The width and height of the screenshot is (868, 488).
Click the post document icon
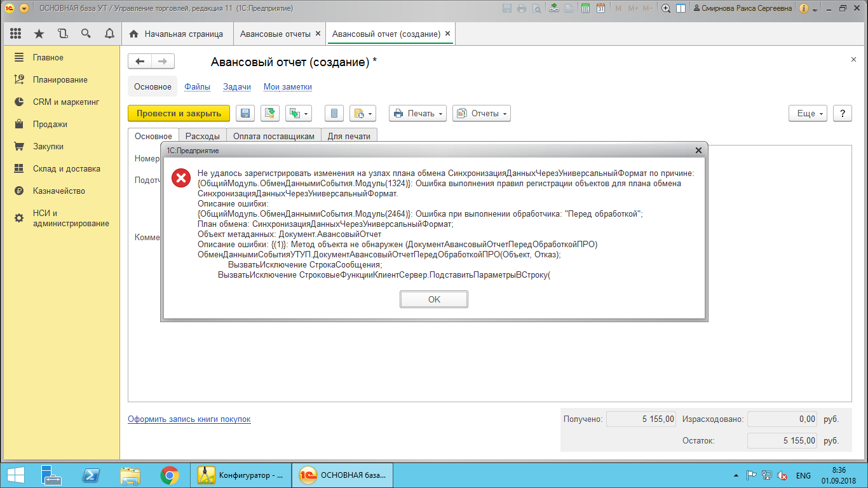(x=270, y=114)
